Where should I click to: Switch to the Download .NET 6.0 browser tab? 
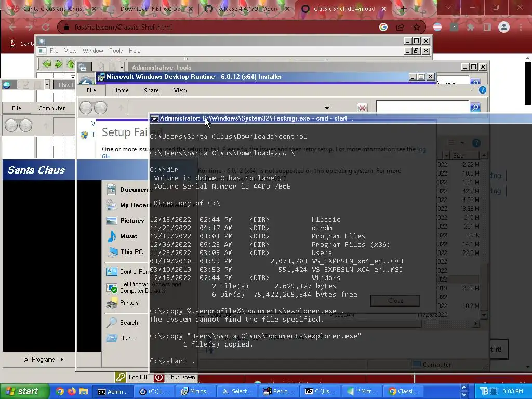coord(151,9)
